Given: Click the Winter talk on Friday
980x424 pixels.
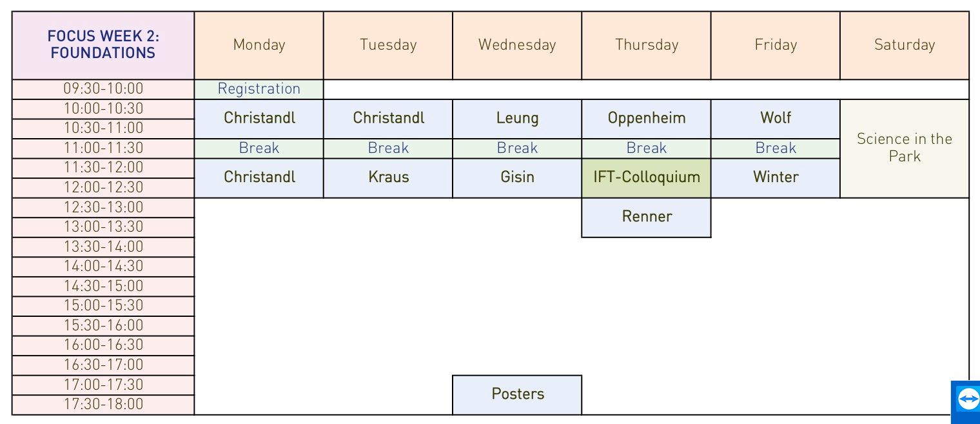Looking at the screenshot, I should point(776,178).
